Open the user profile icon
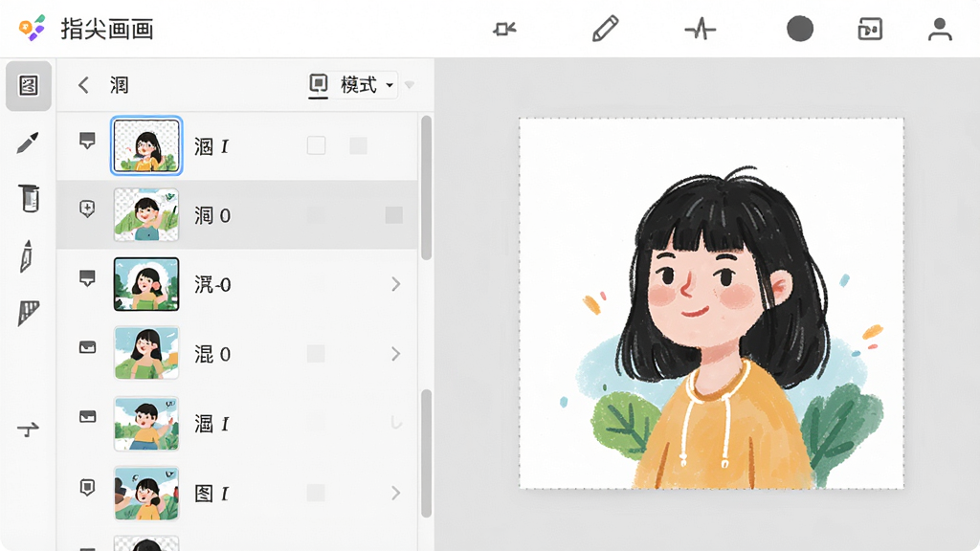Screen dimensions: 980x551 (940, 29)
